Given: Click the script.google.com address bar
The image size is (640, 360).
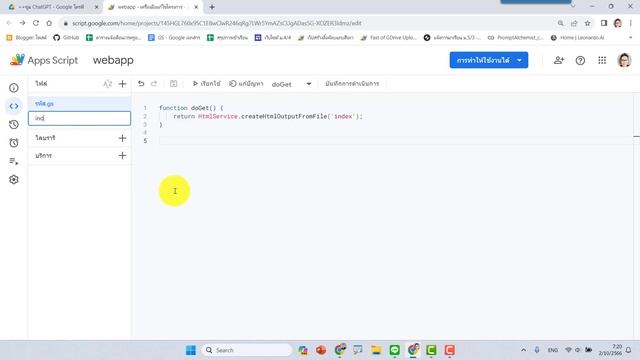Looking at the screenshot, I should click(x=216, y=23).
